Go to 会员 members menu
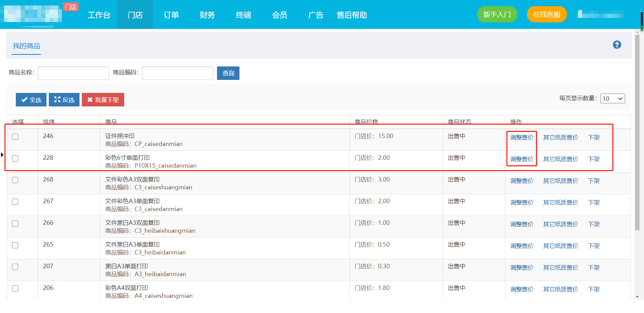The height and width of the screenshot is (313, 644). tap(279, 15)
